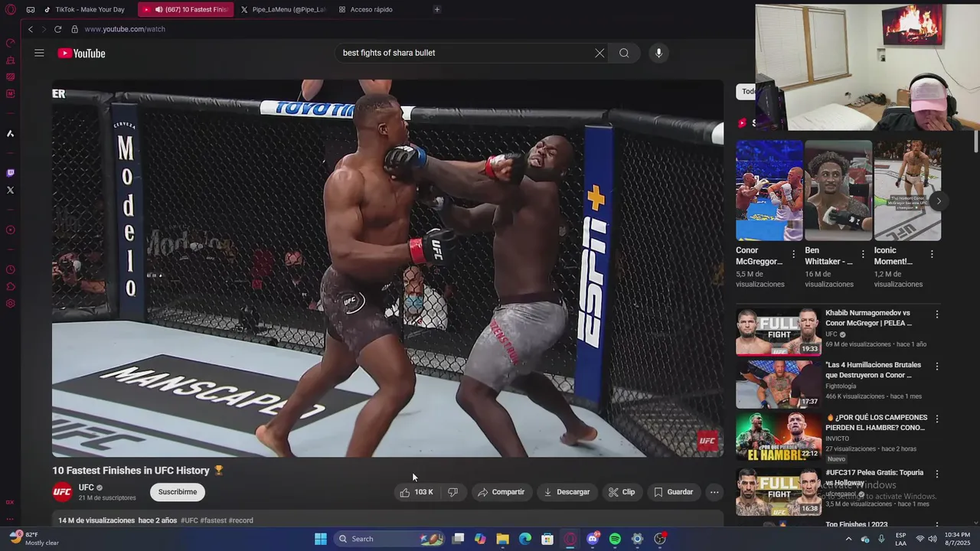Viewport: 980px width, 551px height.
Task: Open more actions ellipsis under the video
Action: point(714,492)
